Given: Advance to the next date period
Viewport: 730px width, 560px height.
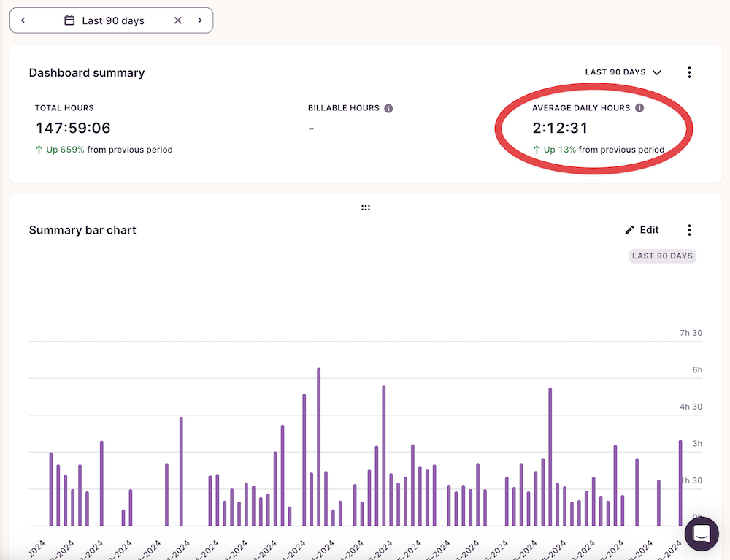Looking at the screenshot, I should (200, 20).
